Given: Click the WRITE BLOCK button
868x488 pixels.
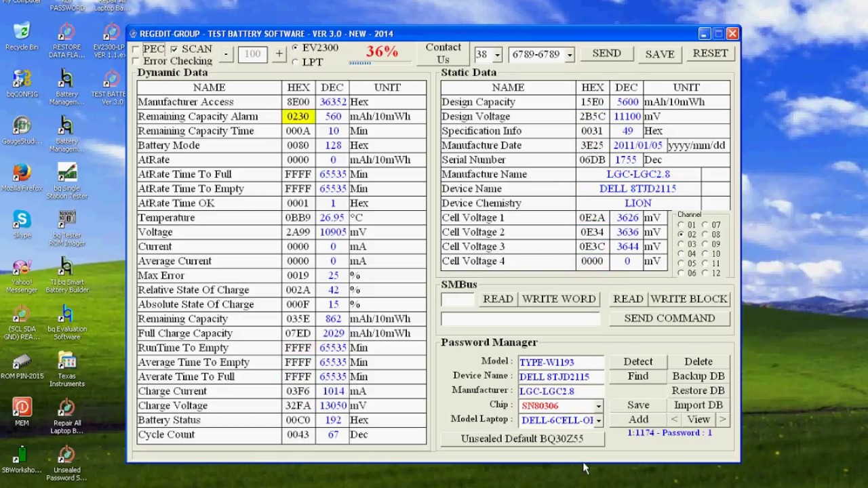Looking at the screenshot, I should [689, 299].
